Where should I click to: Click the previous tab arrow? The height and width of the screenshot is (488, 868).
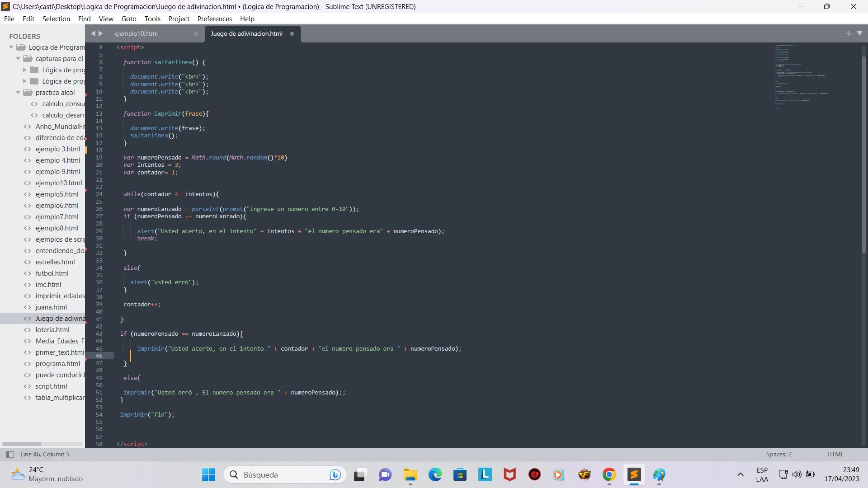[93, 33]
